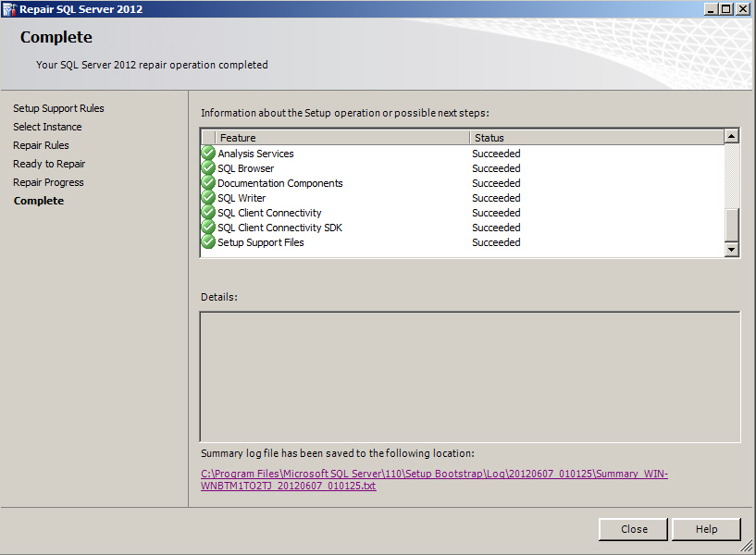
Task: Click inside the empty Details box
Action: 470,376
